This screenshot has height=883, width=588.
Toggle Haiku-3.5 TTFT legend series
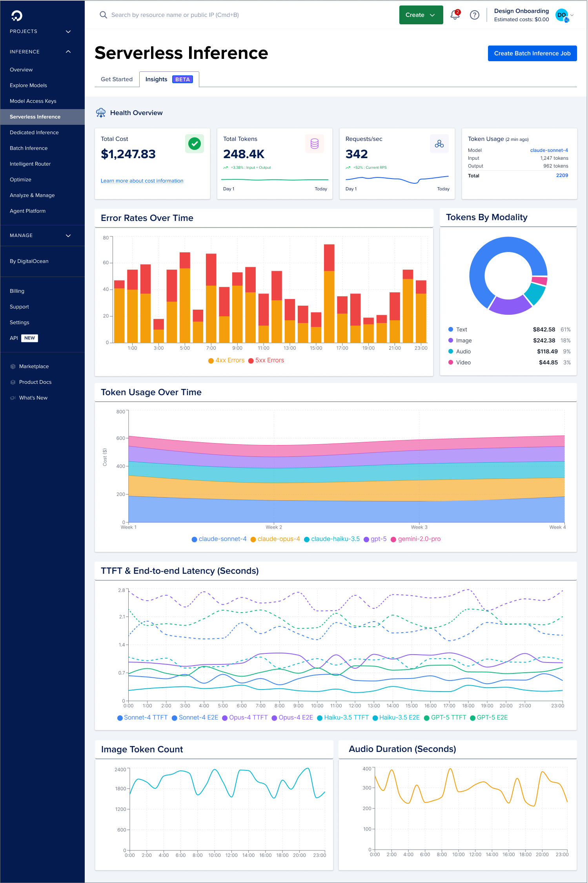coord(343,718)
